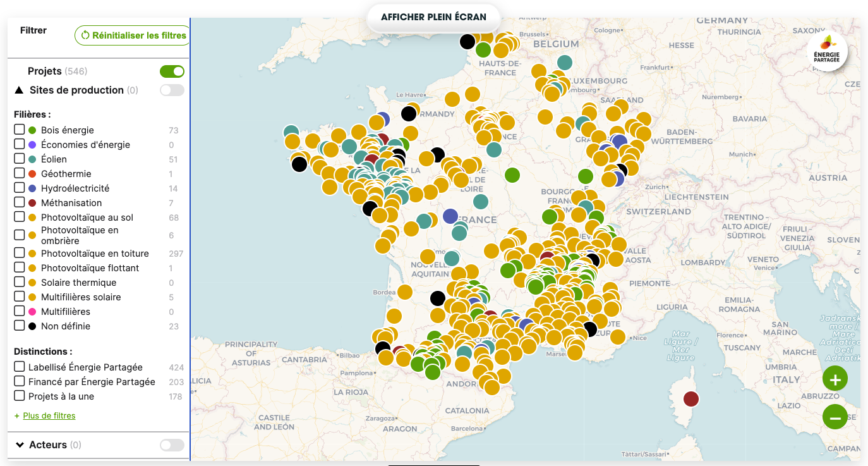This screenshot has height=466, width=868.
Task: Expand the Acteurs section chevron
Action: pos(20,445)
